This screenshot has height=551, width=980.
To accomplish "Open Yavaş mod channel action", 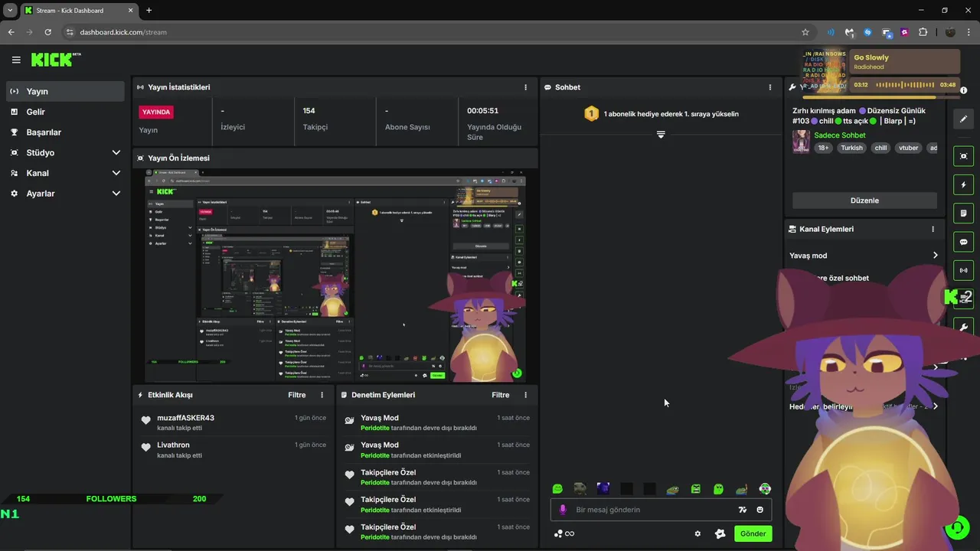I will coord(864,256).
